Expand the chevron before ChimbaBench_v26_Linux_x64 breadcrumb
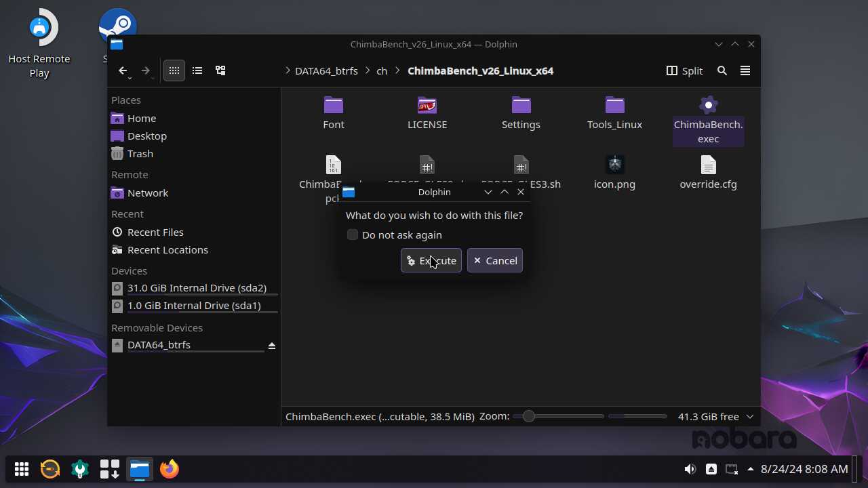The height and width of the screenshot is (488, 868). [398, 70]
